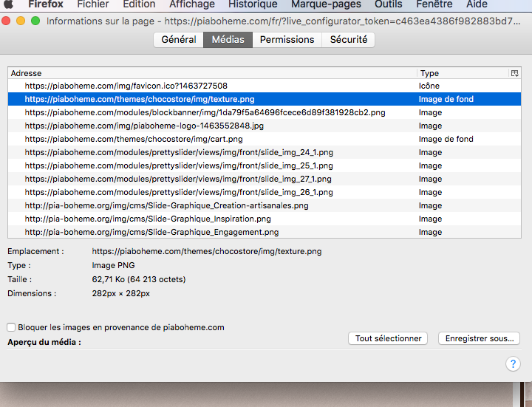Open the Marque-pages menu

[x=326, y=4]
